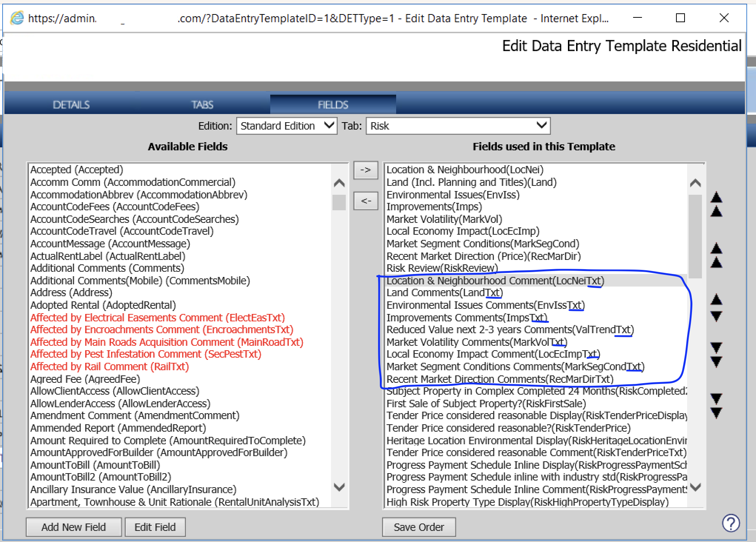
Task: Select 'AccountCodeFees' field
Action: (115, 207)
